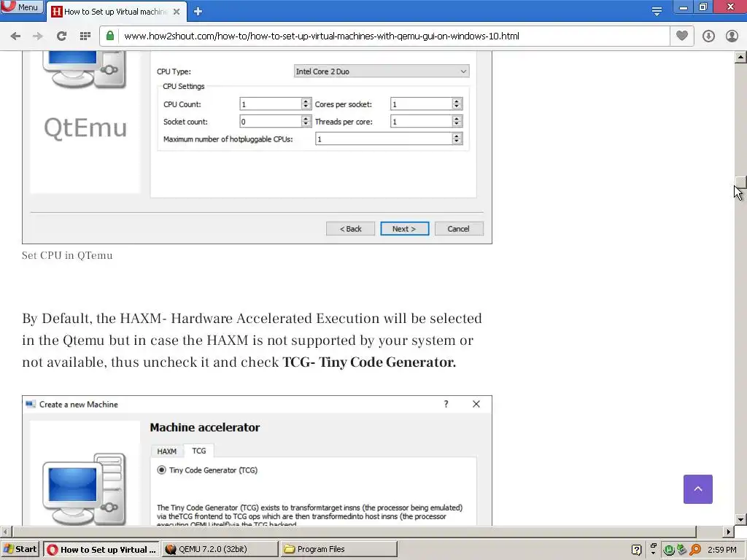Viewport: 747px width, 560px height.
Task: Click the Cores per socket spinner
Action: [x=426, y=104]
